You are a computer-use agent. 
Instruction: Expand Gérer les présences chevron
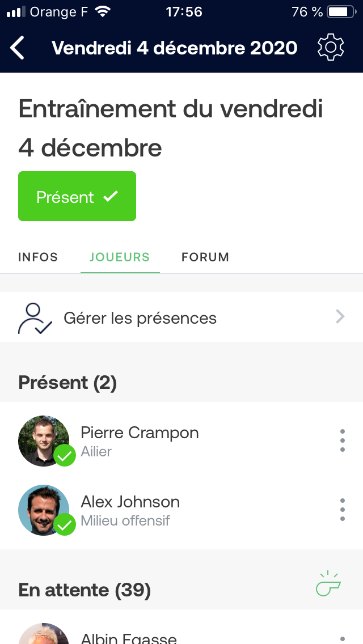340,317
